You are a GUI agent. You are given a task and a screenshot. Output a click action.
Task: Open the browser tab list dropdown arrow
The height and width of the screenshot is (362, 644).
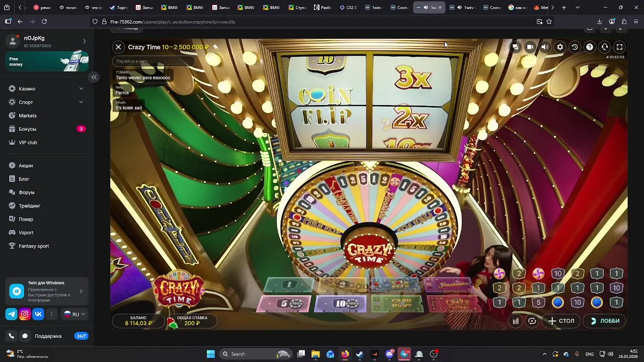point(577,8)
